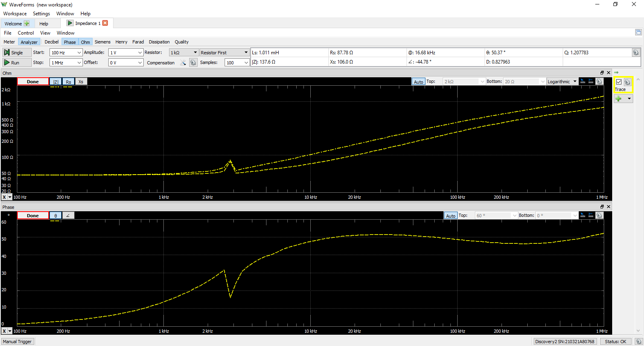Image resolution: width=644 pixels, height=346 pixels.
Task: Click the status bar settings gear
Action: click(x=638, y=342)
